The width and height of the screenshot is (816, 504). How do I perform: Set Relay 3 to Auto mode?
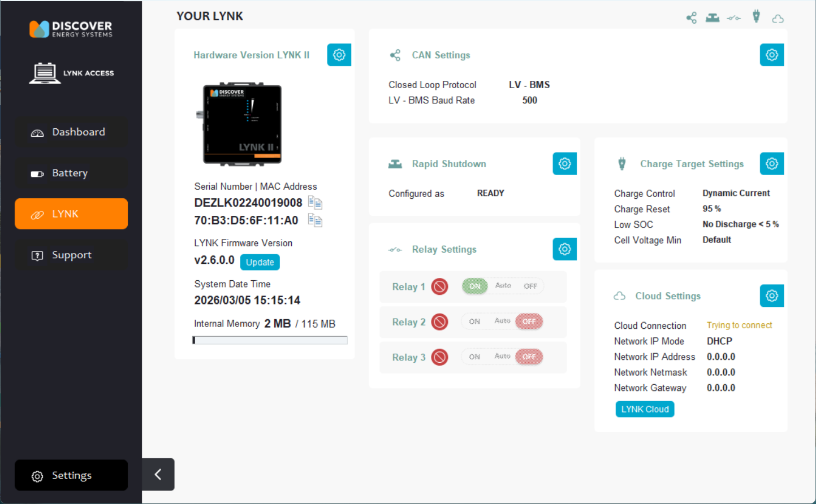coord(502,357)
